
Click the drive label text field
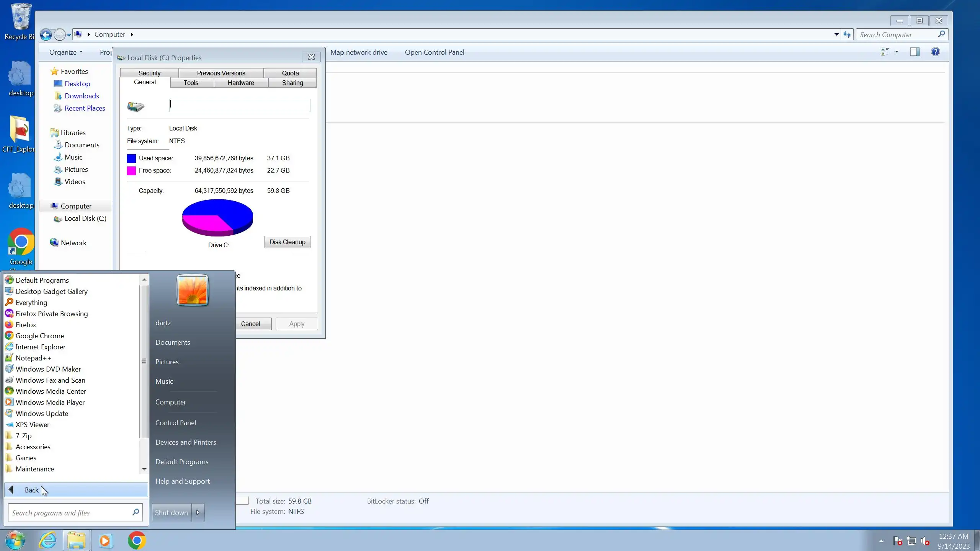(x=240, y=106)
